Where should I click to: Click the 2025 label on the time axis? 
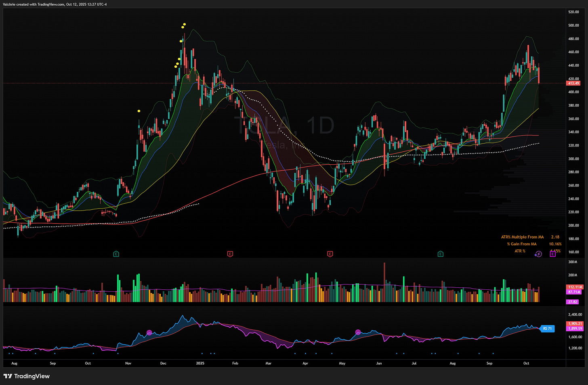(200, 363)
